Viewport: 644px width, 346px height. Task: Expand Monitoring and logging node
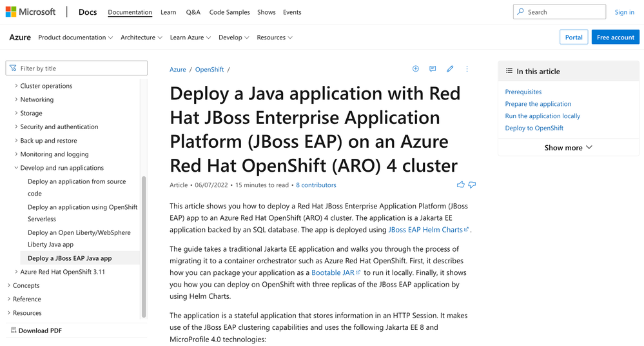16,154
